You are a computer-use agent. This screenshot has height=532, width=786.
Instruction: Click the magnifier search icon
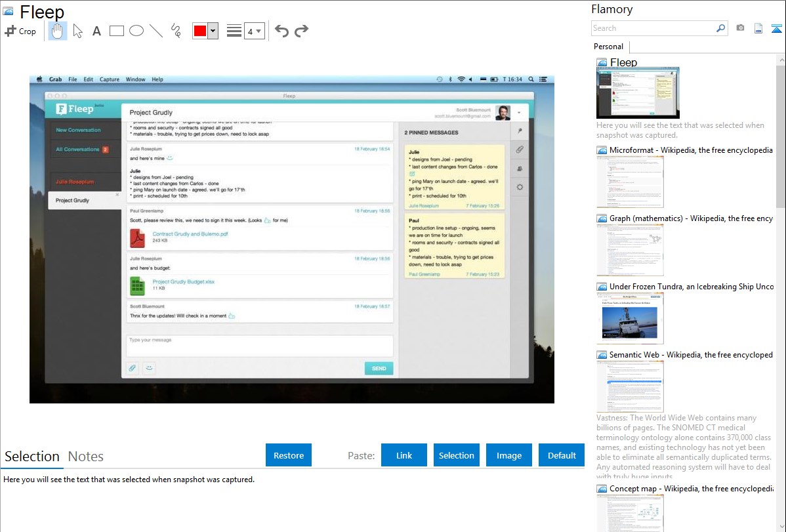click(x=721, y=28)
